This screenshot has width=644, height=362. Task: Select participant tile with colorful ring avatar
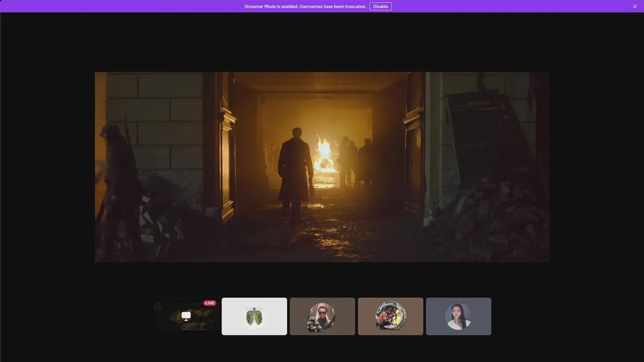[390, 316]
